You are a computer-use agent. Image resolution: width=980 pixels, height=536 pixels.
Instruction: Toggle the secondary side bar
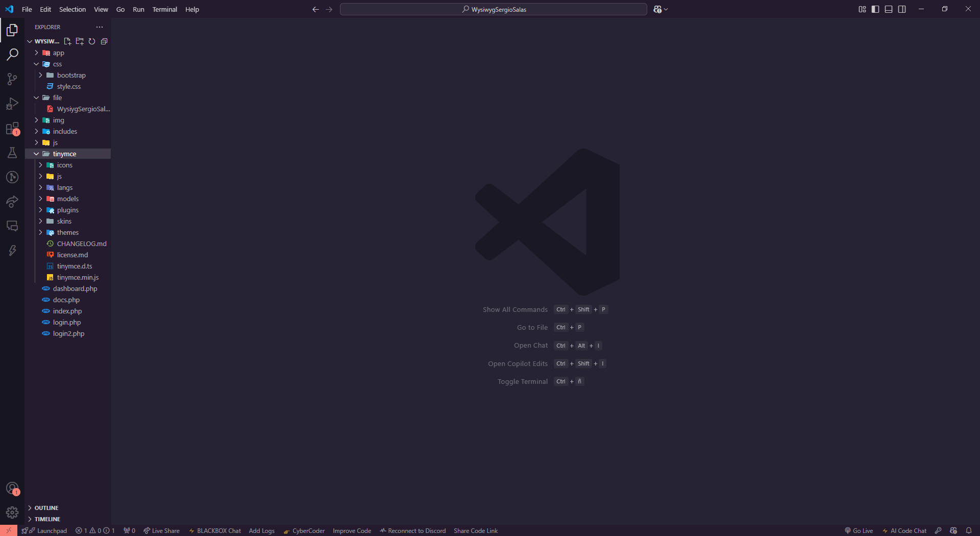click(x=902, y=9)
